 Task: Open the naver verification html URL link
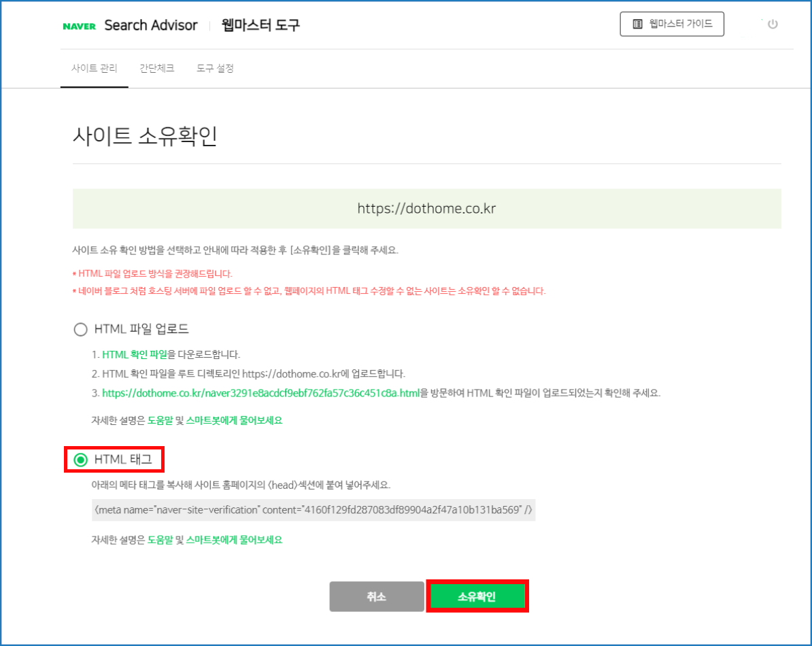(260, 393)
